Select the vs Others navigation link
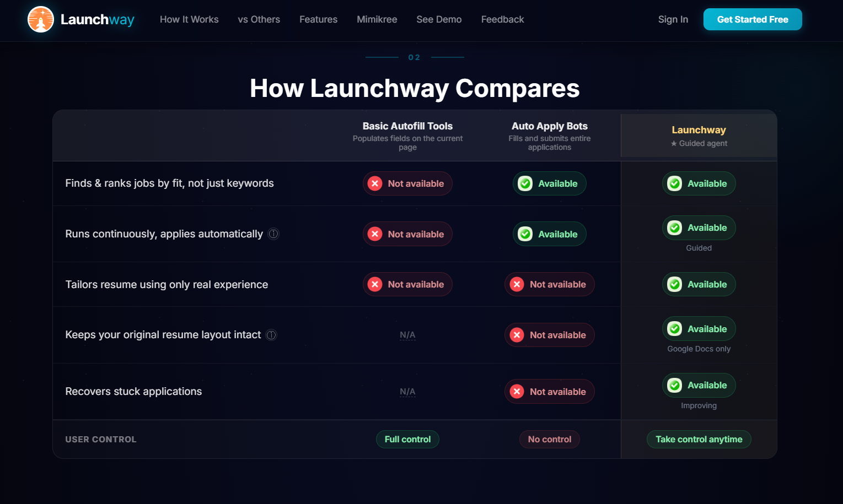The height and width of the screenshot is (504, 843). tap(259, 19)
